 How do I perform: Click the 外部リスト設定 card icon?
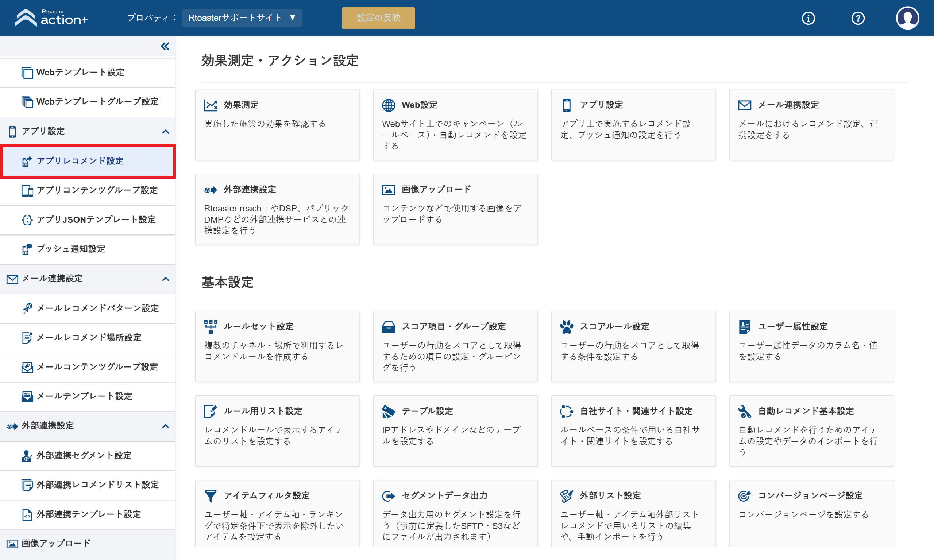pos(567,496)
